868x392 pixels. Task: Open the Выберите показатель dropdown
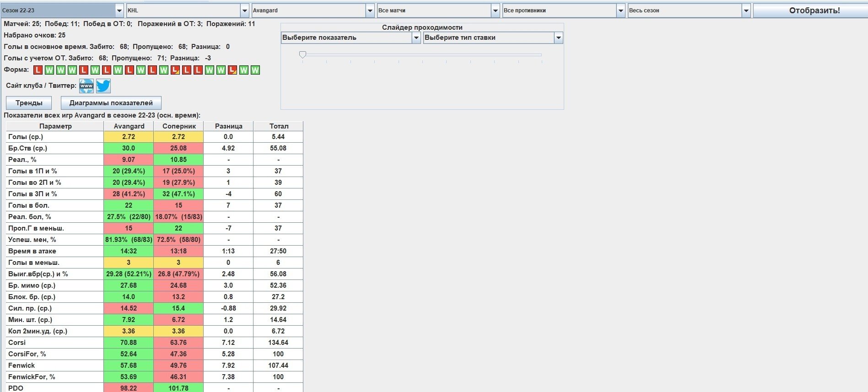(x=416, y=38)
